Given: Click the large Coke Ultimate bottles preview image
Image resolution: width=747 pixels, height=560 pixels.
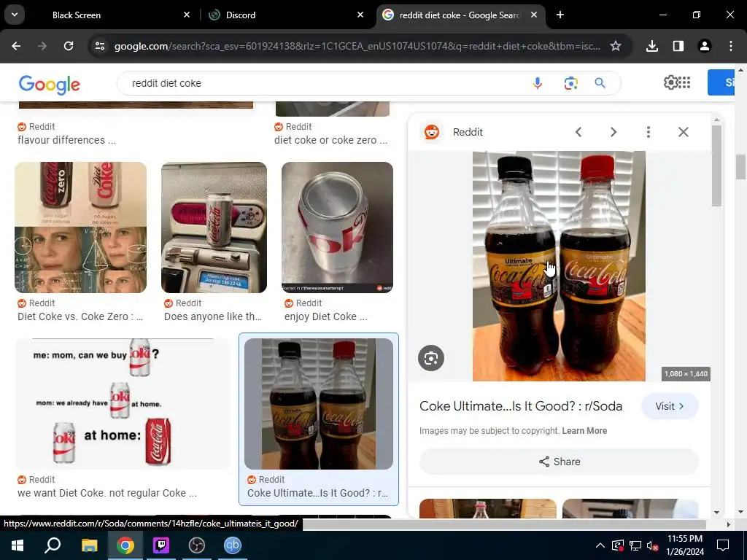Looking at the screenshot, I should click(x=559, y=266).
